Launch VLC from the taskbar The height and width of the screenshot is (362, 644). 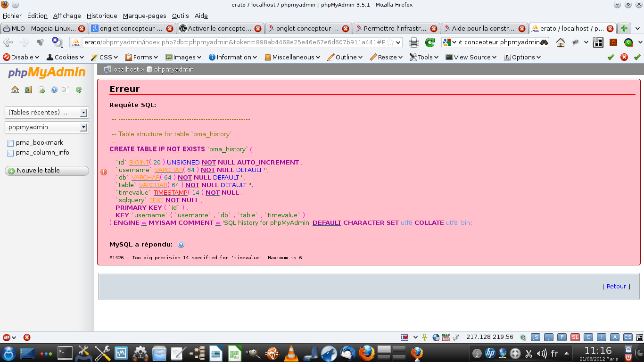click(x=292, y=353)
